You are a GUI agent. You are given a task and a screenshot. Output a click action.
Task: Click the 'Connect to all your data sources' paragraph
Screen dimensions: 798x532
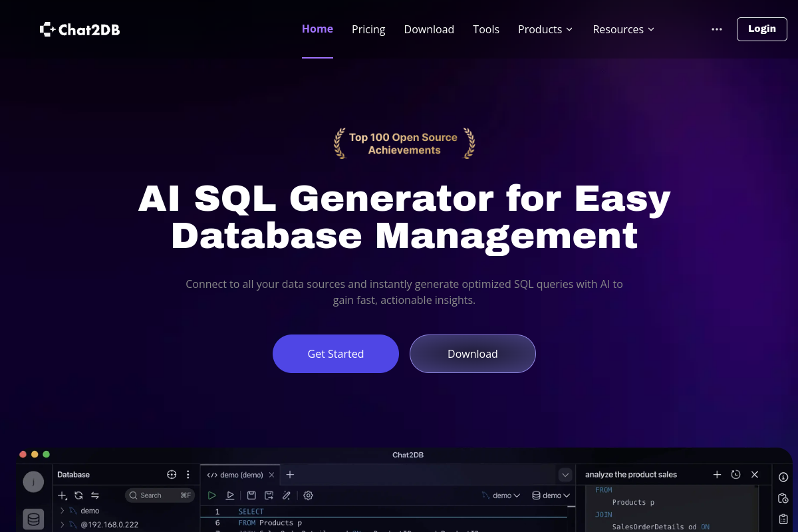404,292
